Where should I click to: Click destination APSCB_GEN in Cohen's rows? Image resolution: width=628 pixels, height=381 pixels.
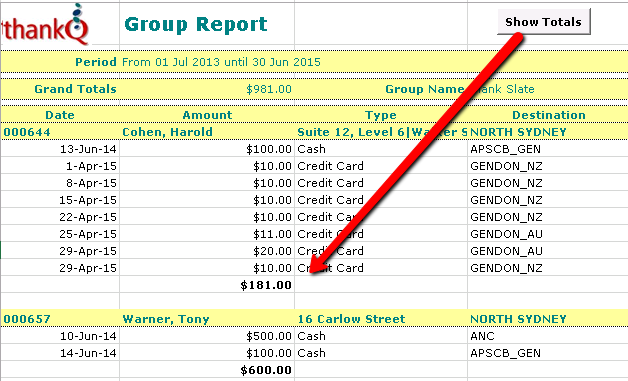coord(505,149)
